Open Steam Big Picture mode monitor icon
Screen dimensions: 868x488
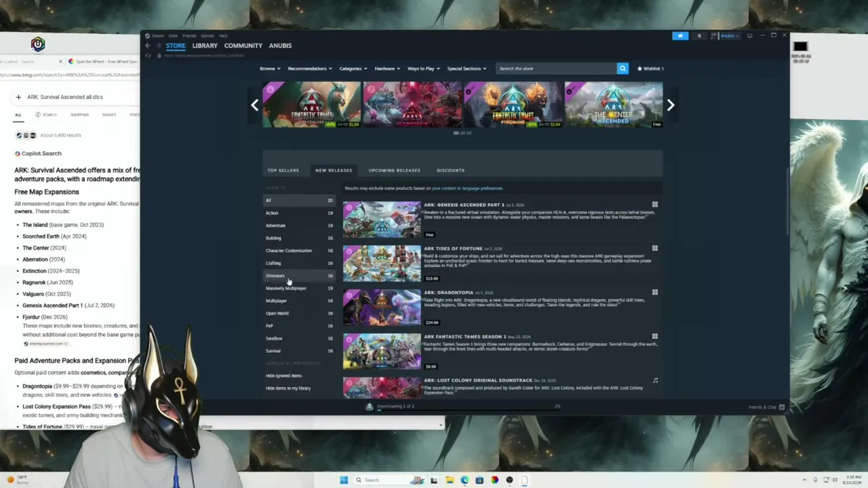click(x=749, y=36)
